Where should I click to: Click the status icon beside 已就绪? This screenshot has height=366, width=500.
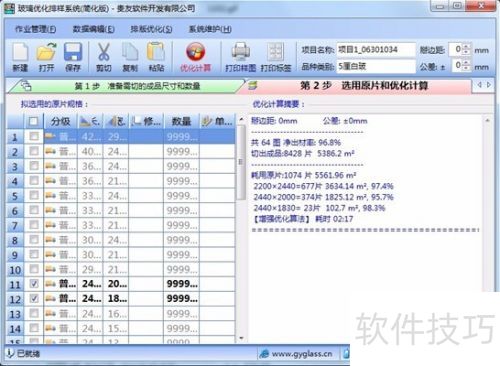pos(10,353)
